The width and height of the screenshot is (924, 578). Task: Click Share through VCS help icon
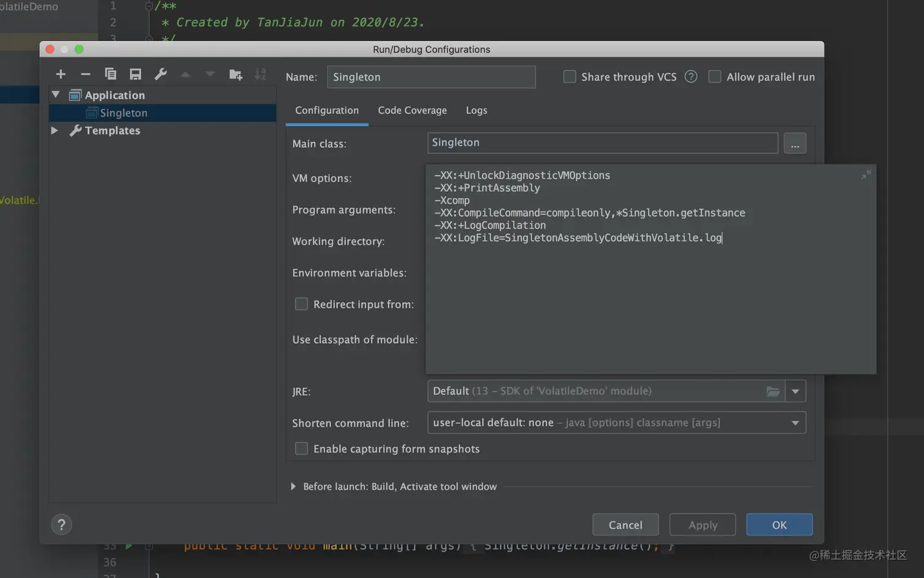click(691, 76)
